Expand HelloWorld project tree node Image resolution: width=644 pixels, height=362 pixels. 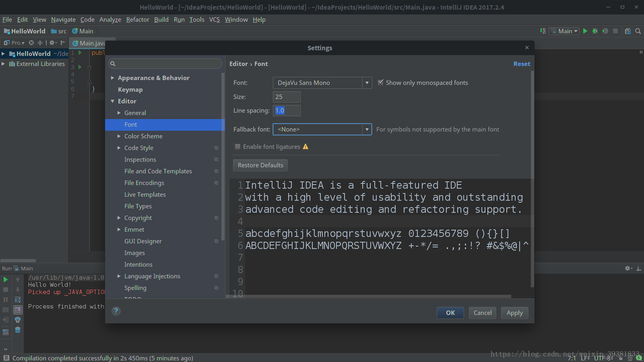tap(3, 53)
